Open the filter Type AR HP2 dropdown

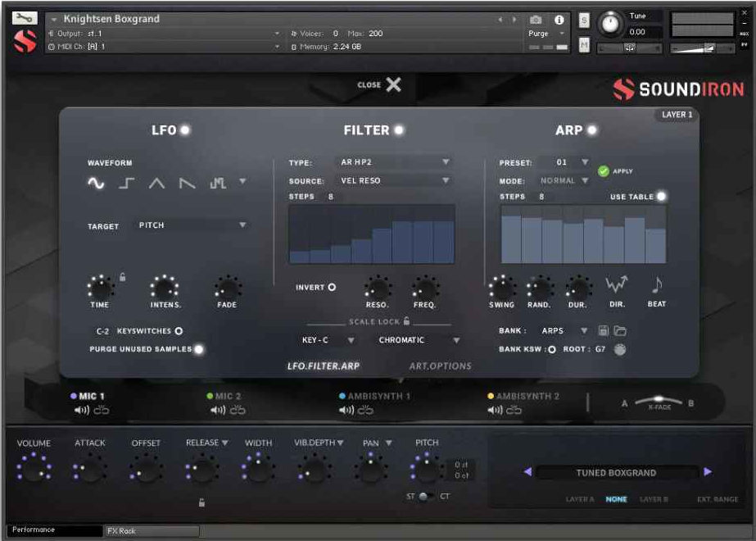point(395,162)
